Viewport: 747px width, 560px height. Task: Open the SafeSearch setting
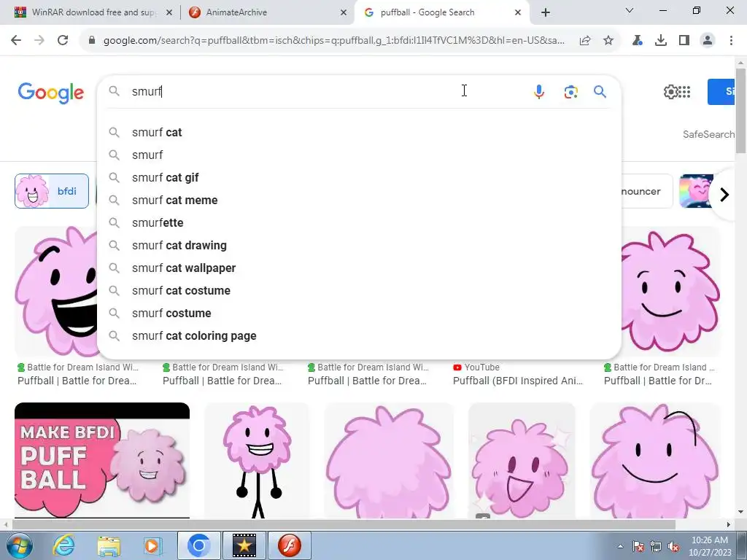coord(708,135)
